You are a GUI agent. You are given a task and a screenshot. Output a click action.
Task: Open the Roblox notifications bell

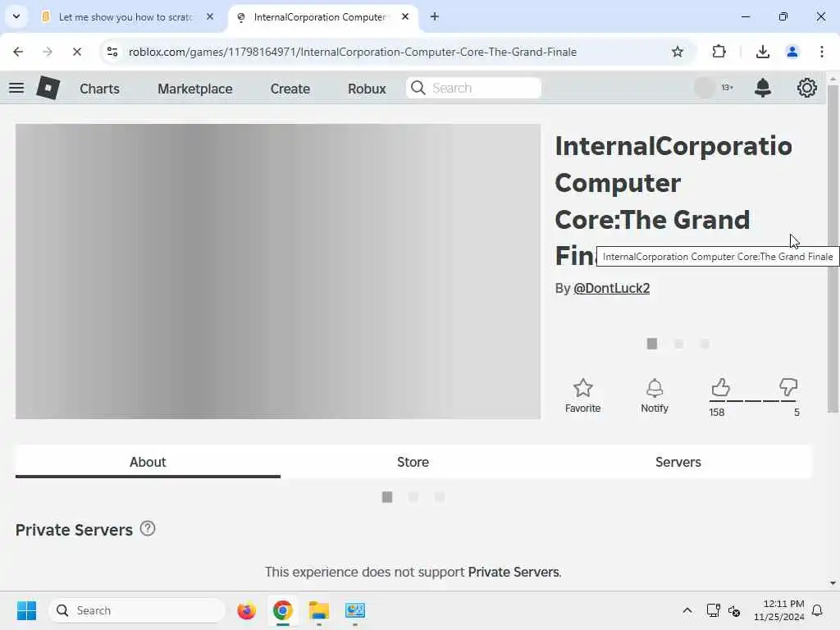pos(762,88)
